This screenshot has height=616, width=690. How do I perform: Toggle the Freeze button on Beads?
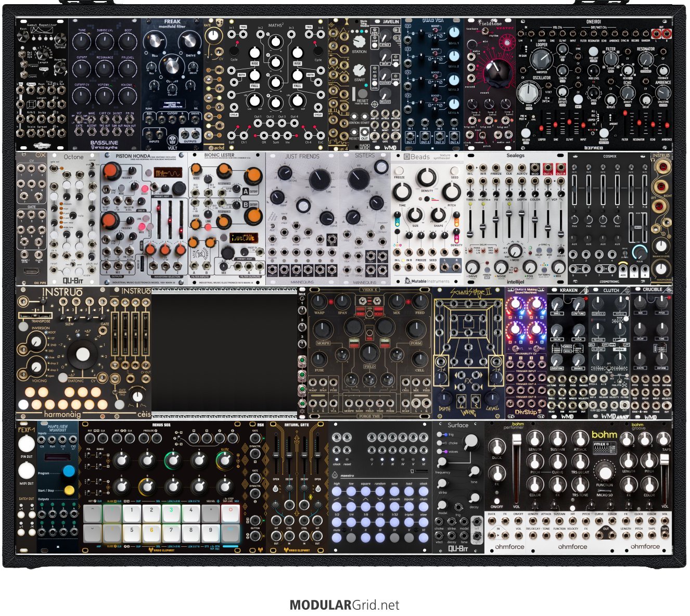[399, 171]
